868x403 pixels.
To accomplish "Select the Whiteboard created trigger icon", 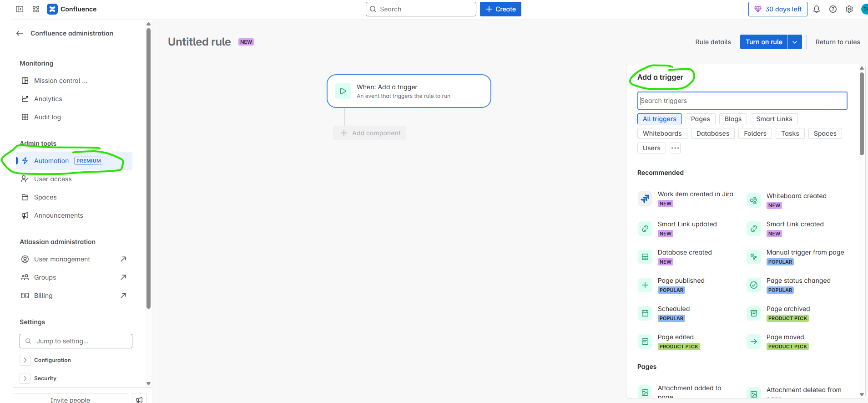I will click(x=754, y=200).
